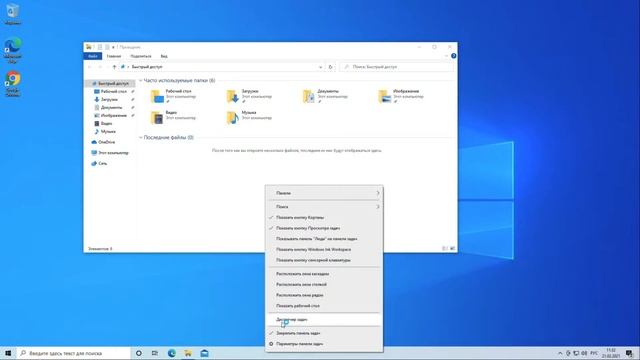Choose Расположить окна рядом
The height and width of the screenshot is (360, 640).
pyautogui.click(x=324, y=295)
